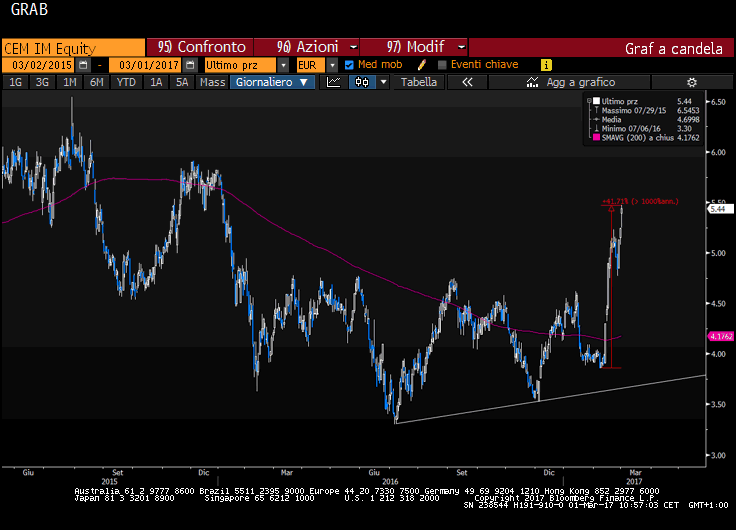Select the Mass time range
This screenshot has height=530, width=736.
[212, 82]
